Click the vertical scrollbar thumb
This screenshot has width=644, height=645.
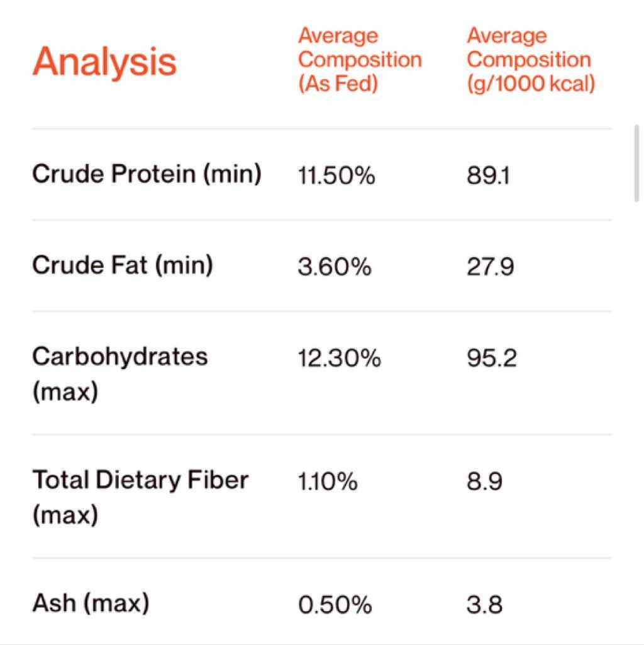pos(636,163)
